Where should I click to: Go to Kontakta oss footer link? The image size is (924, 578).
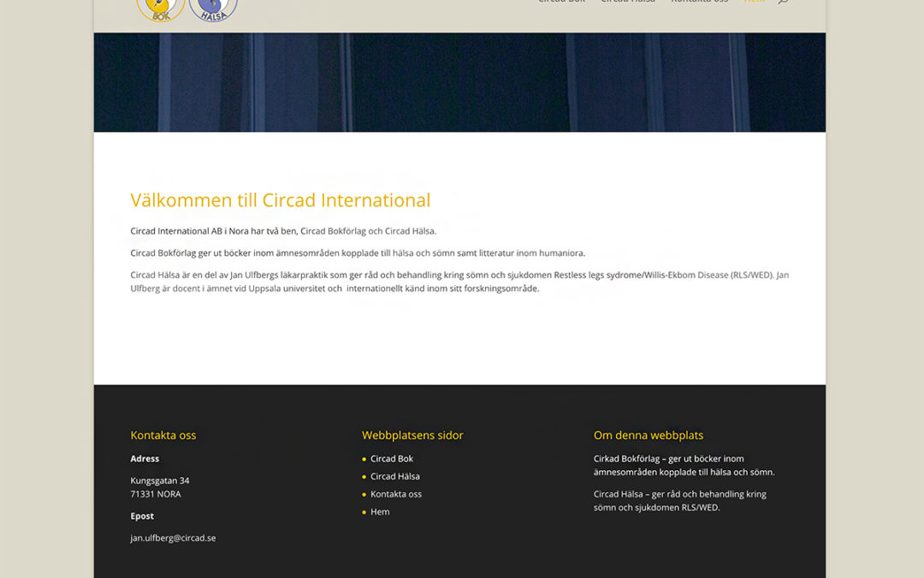[x=396, y=494]
